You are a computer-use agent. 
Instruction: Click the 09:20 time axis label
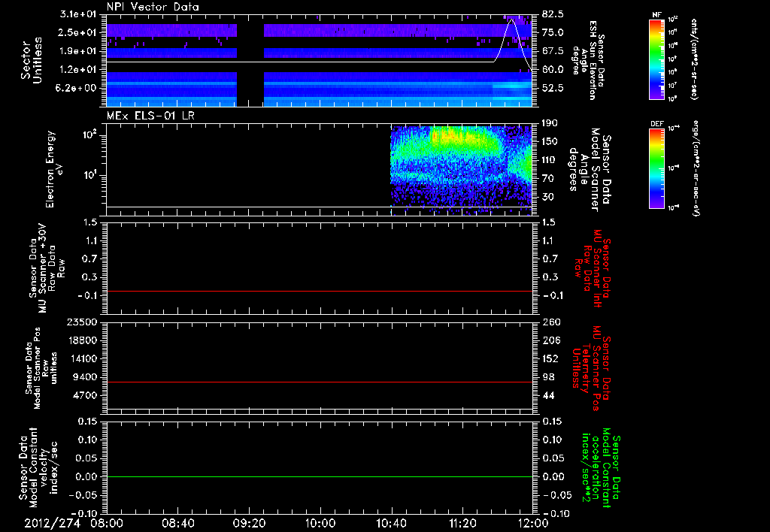(249, 523)
